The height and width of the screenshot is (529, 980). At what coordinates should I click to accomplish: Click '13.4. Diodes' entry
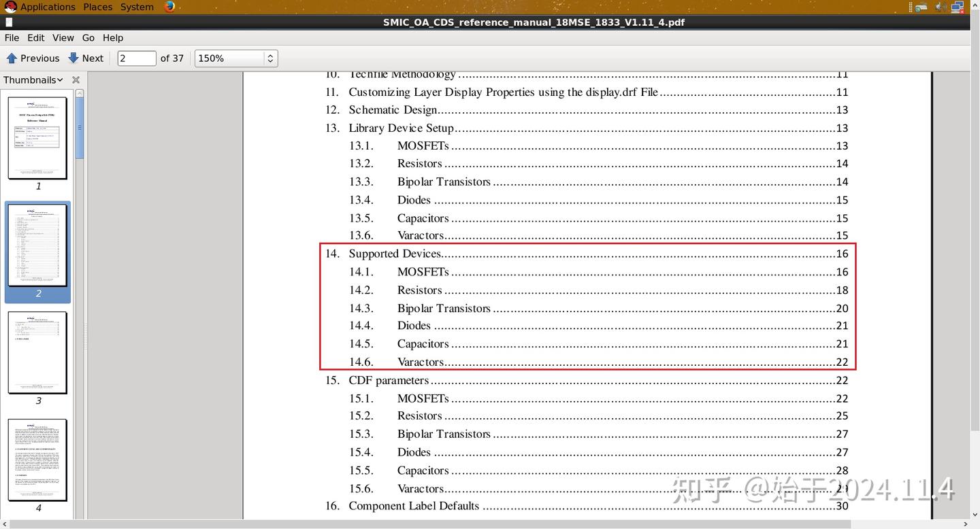click(x=599, y=200)
